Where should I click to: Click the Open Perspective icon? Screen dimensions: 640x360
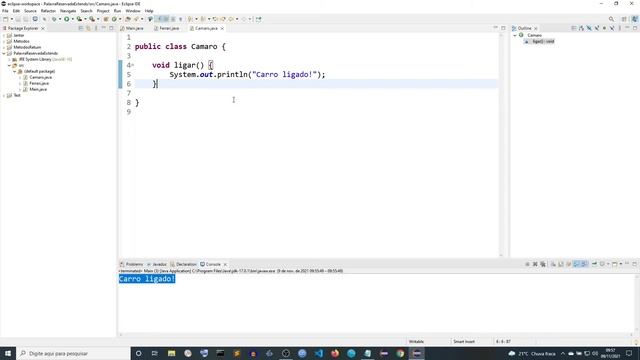624,19
